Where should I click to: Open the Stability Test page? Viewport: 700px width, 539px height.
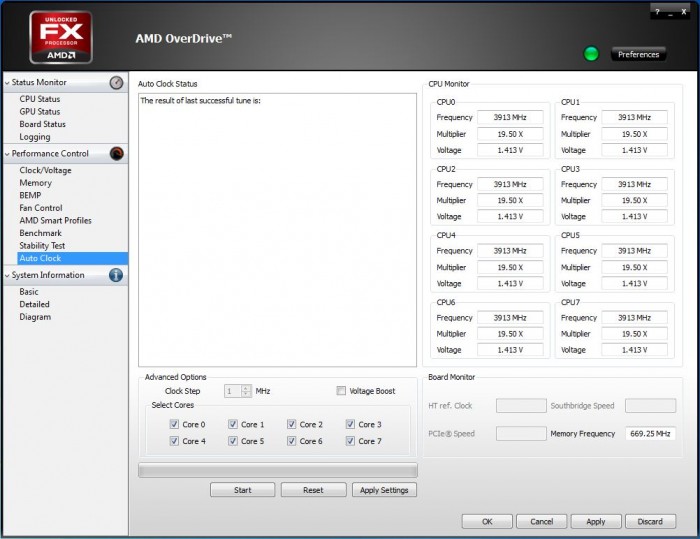(x=42, y=246)
